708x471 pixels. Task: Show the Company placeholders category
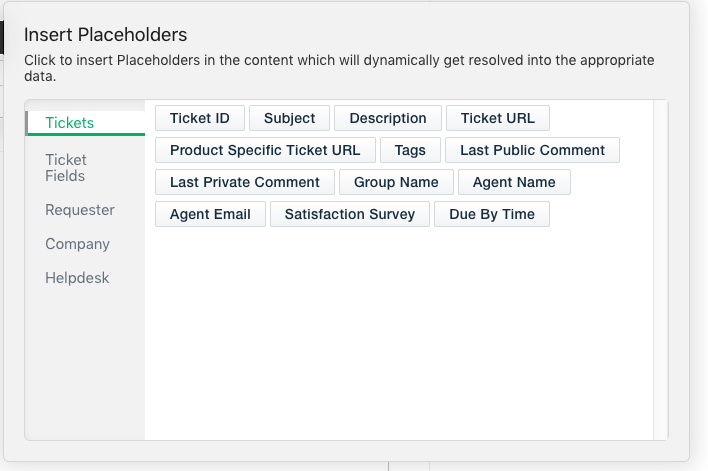point(77,244)
